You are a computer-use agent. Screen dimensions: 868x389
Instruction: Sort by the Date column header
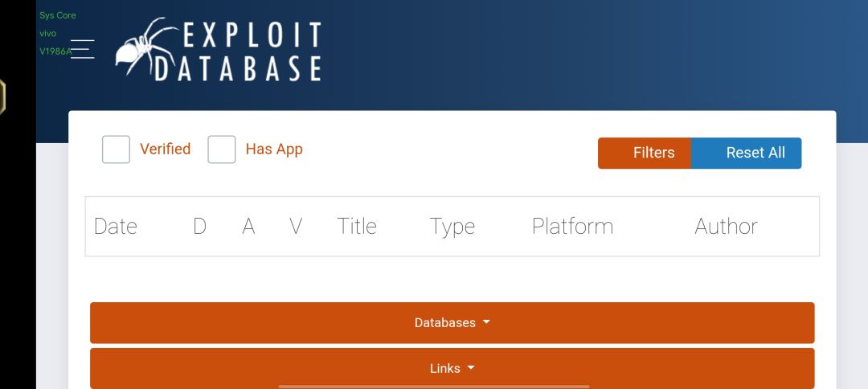coord(116,227)
